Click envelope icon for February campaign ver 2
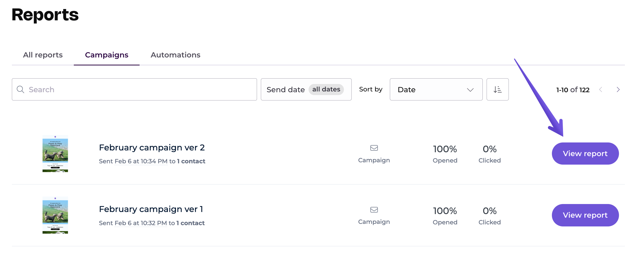This screenshot has width=644, height=254. pyautogui.click(x=374, y=148)
